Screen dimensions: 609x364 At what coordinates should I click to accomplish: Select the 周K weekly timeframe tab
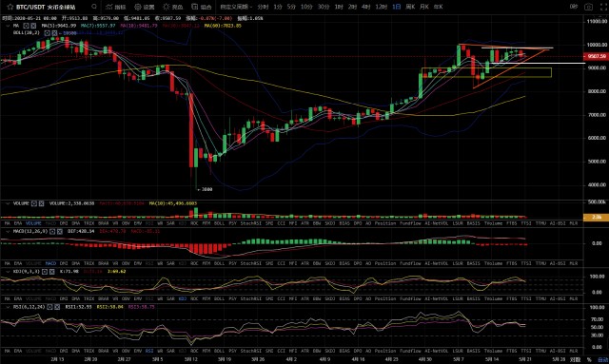410,7
